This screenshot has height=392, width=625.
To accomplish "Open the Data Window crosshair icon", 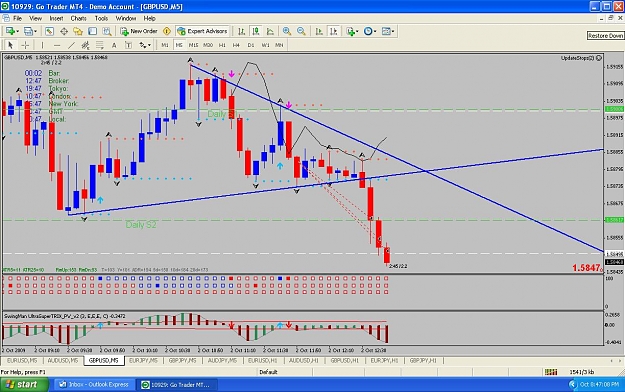I will coord(64,31).
